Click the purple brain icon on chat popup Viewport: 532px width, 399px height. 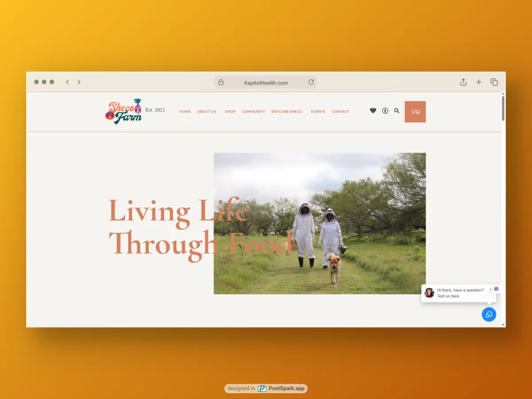tap(497, 289)
